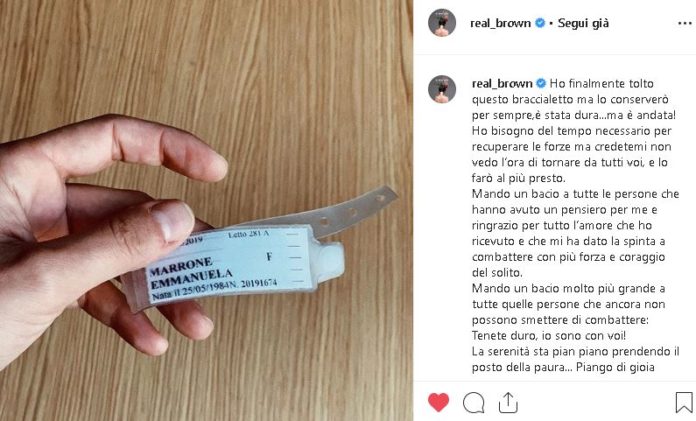Click the perforated wristband strap in the photo
The image size is (696, 421).
[x=351, y=210]
